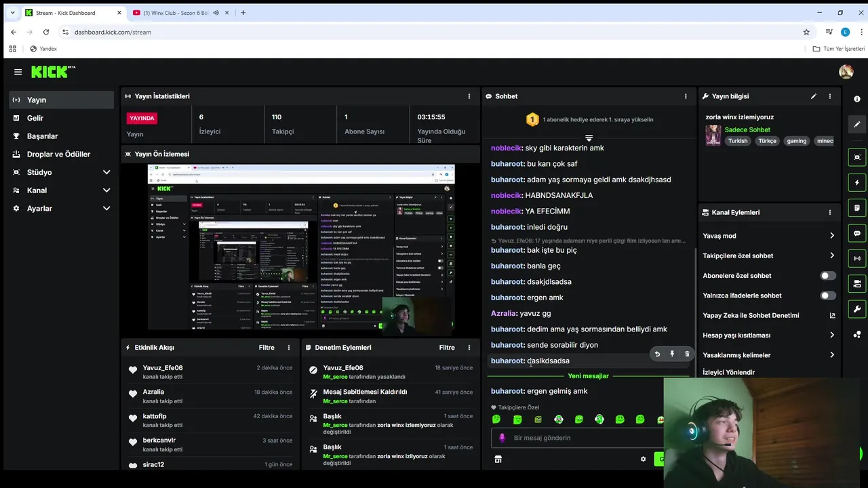The width and height of the screenshot is (868, 488).
Task: Open the AI chat moderation external link
Action: [x=832, y=315]
